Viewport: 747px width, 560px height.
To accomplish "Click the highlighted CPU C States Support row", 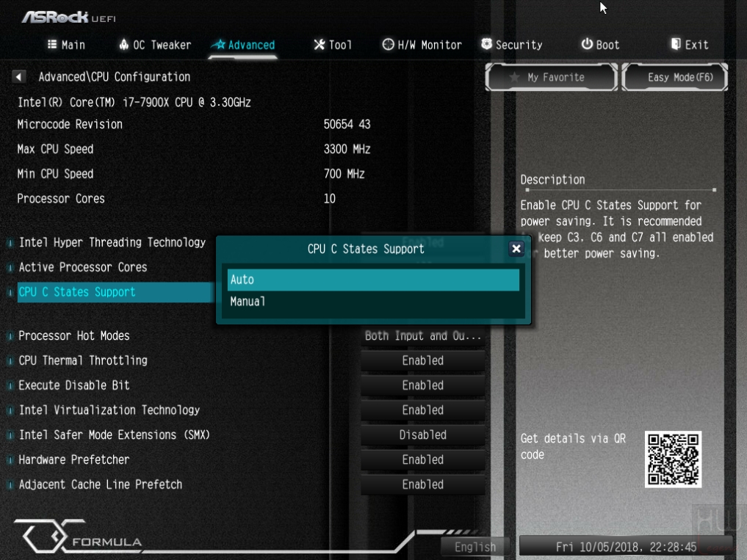I will (x=116, y=292).
